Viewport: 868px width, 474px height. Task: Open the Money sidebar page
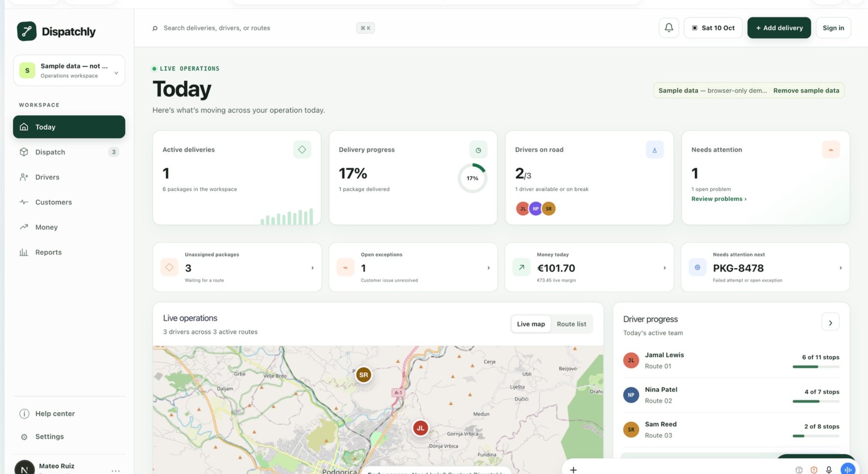pyautogui.click(x=69, y=227)
